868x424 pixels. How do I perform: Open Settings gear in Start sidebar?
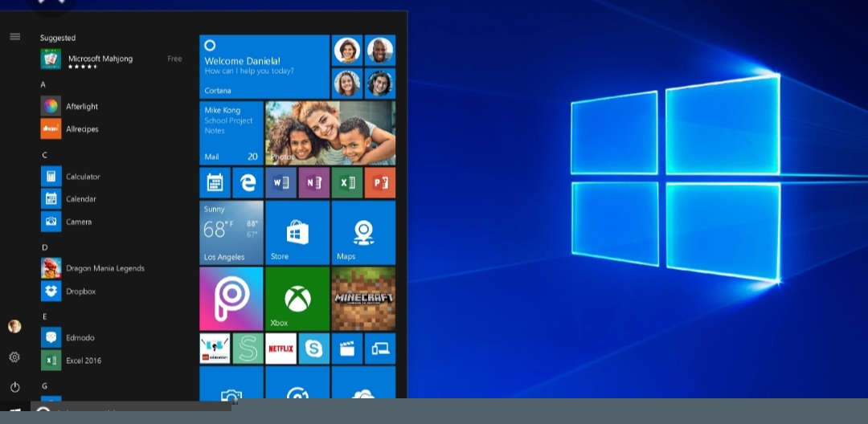click(14, 357)
